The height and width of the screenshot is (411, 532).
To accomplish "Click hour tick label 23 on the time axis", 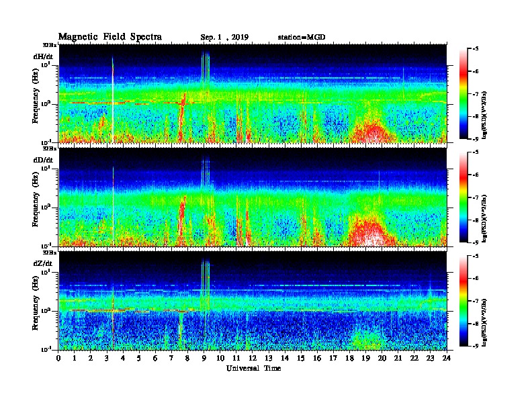I will pos(431,358).
